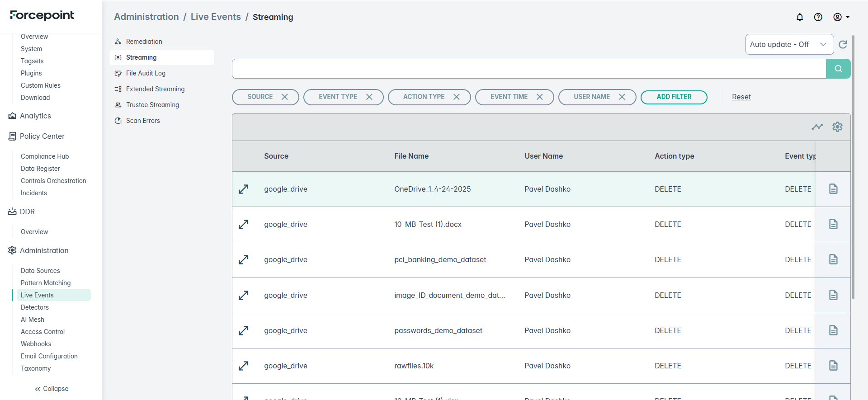This screenshot has height=400, width=868.
Task: Open File Audit Log section
Action: 146,73
